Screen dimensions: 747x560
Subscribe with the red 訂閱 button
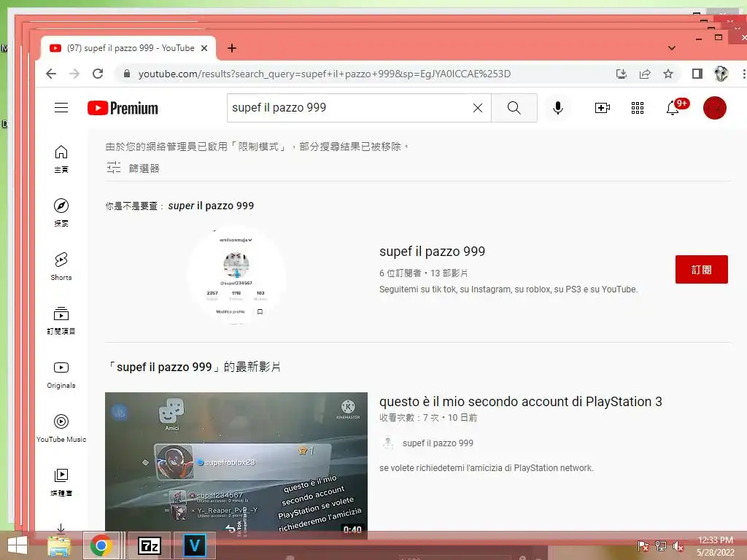point(701,270)
